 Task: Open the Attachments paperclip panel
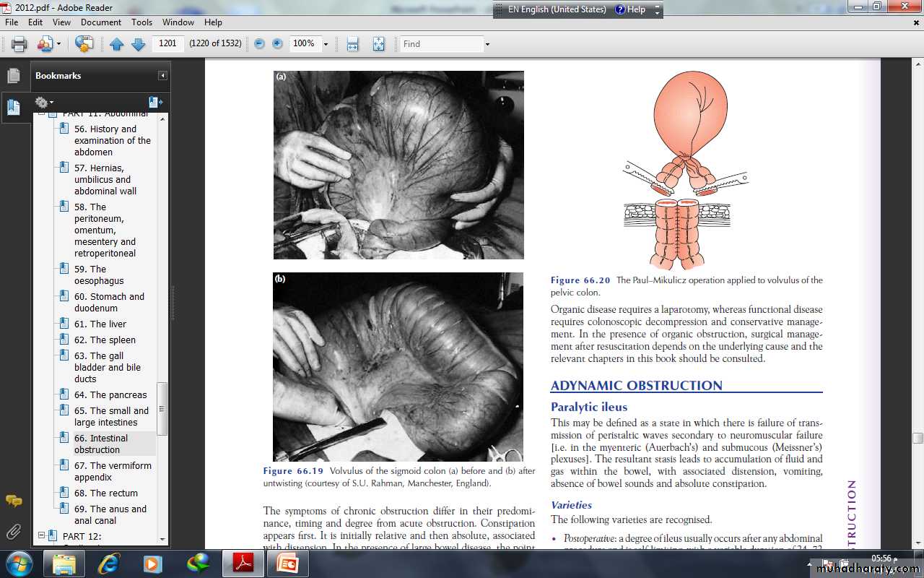(x=14, y=532)
